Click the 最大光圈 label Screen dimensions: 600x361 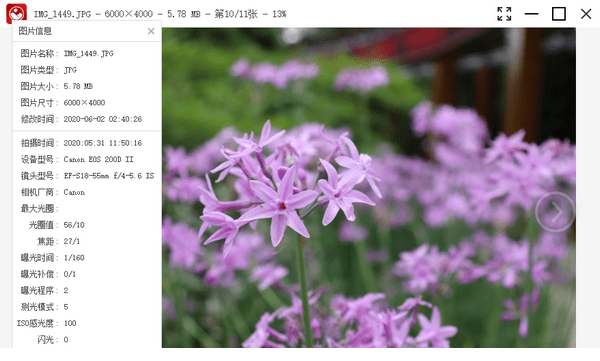click(38, 209)
